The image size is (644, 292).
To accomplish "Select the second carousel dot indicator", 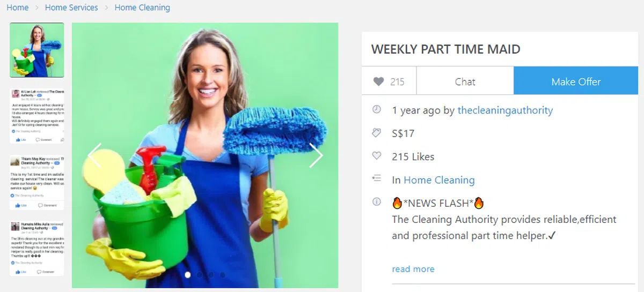I will pyautogui.click(x=200, y=275).
